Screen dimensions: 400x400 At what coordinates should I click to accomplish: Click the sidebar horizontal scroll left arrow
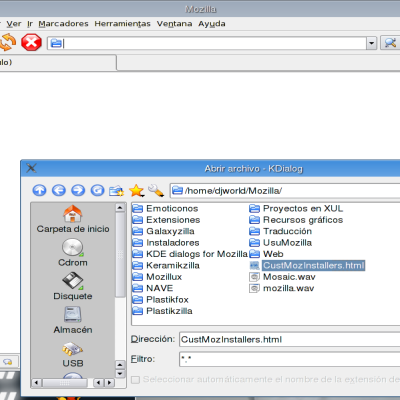click(x=37, y=383)
